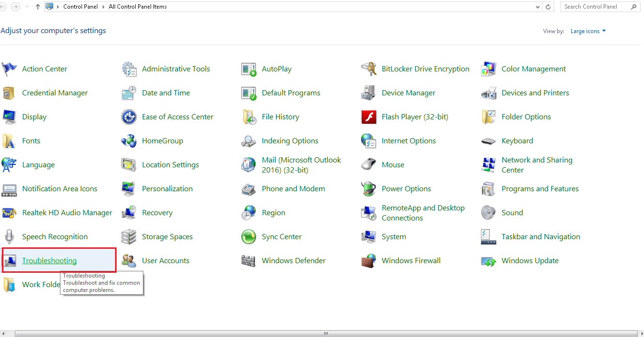Screen dimensions: 644x337
Task: Open the address bar history dropdown arrow
Action: [538, 7]
